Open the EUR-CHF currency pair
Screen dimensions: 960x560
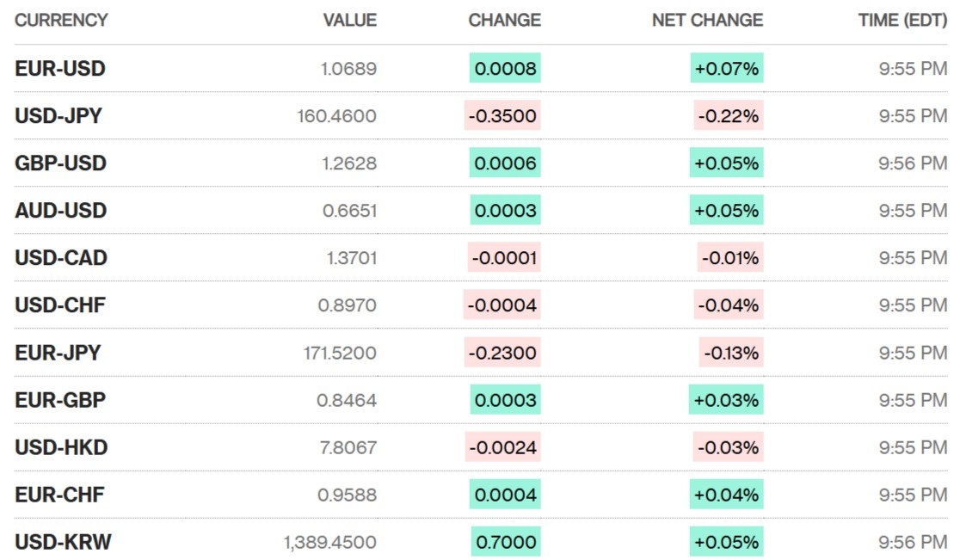click(x=59, y=495)
